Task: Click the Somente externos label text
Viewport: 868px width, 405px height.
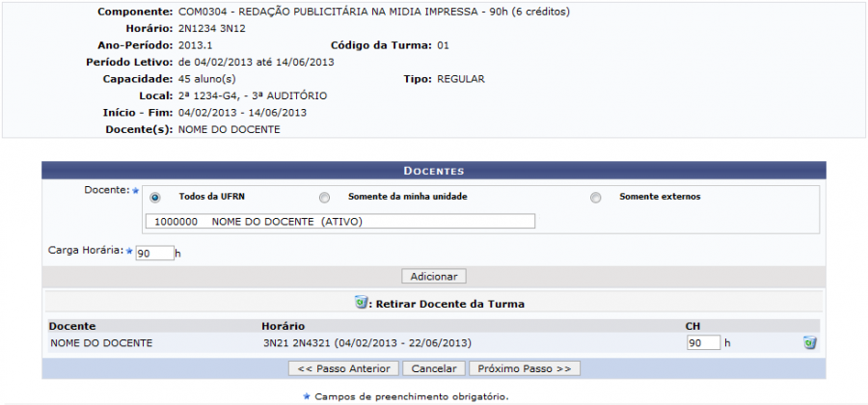Action: pos(660,197)
